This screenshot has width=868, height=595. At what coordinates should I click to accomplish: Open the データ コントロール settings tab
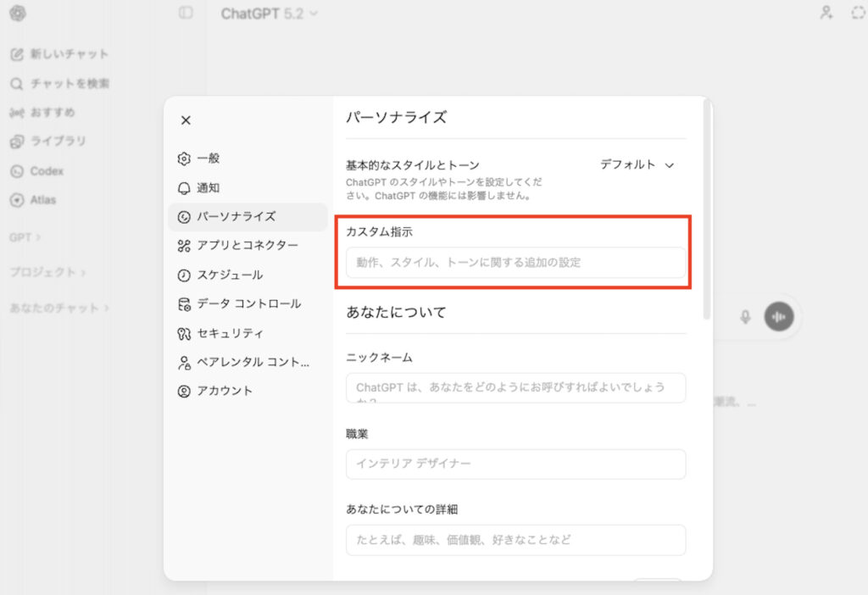248,303
